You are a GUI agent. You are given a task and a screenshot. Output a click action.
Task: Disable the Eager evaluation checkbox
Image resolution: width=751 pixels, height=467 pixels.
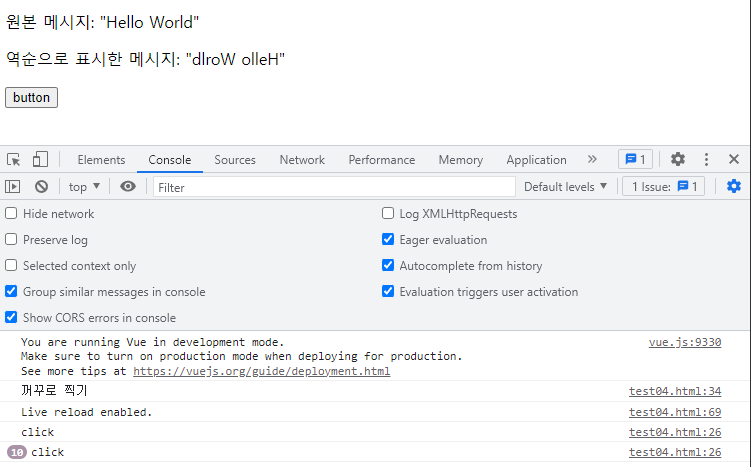pyautogui.click(x=388, y=239)
